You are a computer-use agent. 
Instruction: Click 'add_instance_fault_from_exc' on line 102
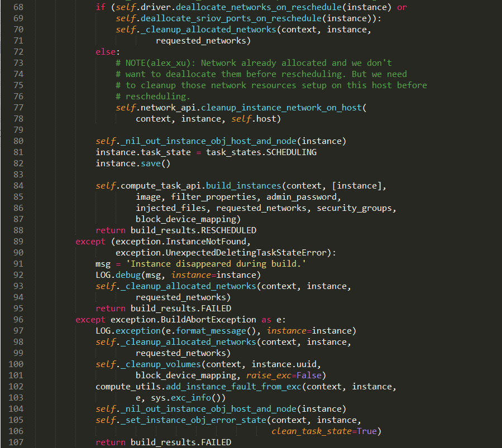coord(234,387)
